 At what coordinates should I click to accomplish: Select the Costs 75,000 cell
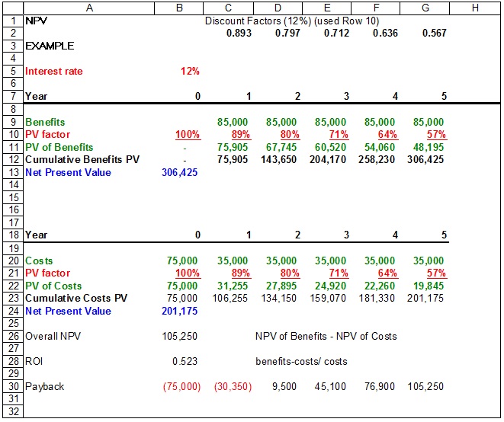point(181,261)
